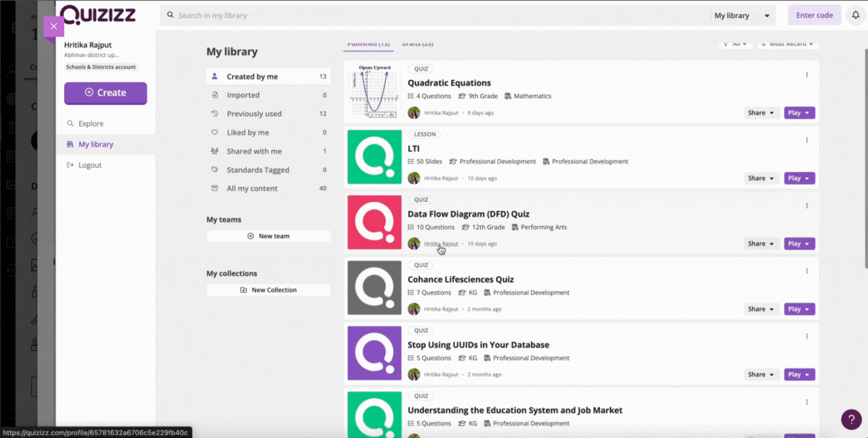Open three-dot menu for LTI lesson
The width and height of the screenshot is (868, 438).
(807, 140)
